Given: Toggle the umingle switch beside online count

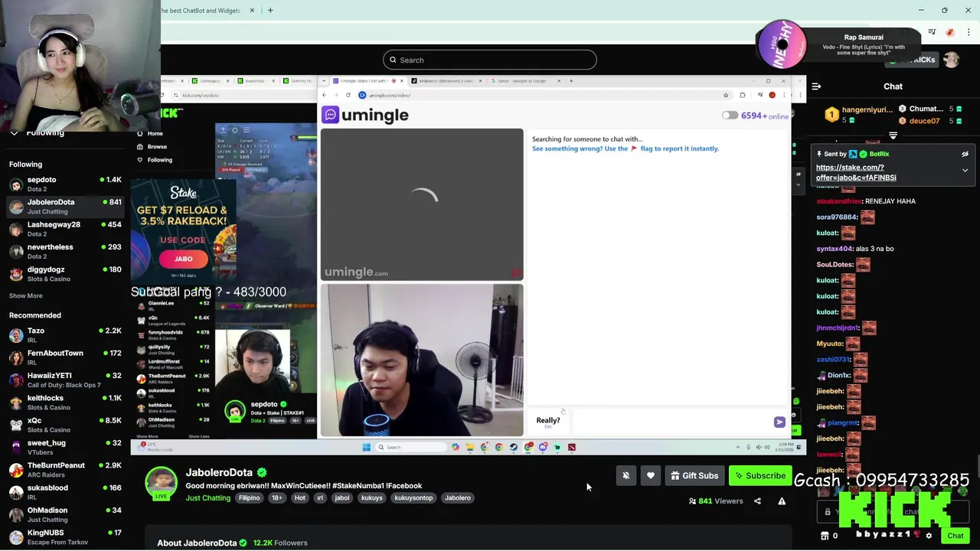Looking at the screenshot, I should click(730, 116).
